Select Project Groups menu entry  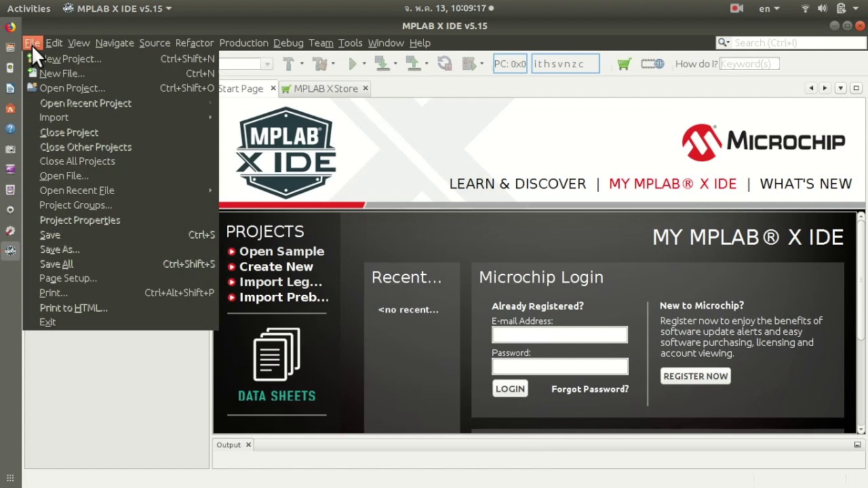120,205
